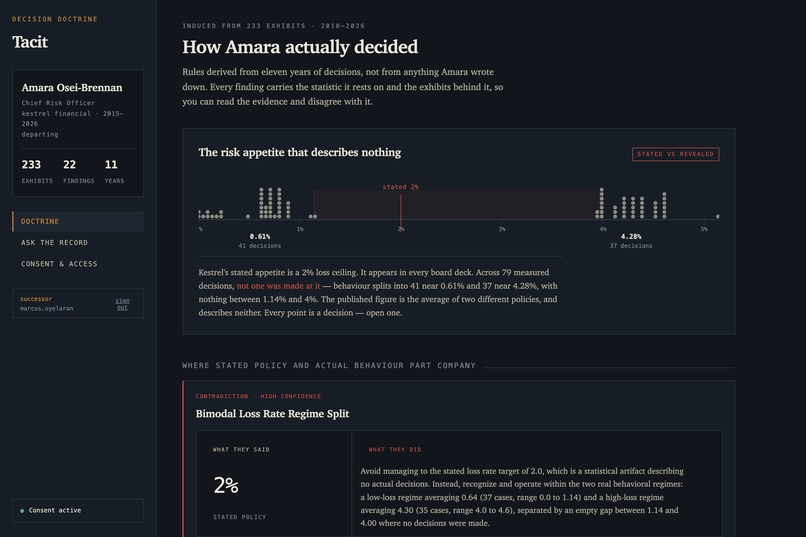This screenshot has width=806, height=537.
Task: Open the Doctrine navigation item
Action: (x=78, y=221)
